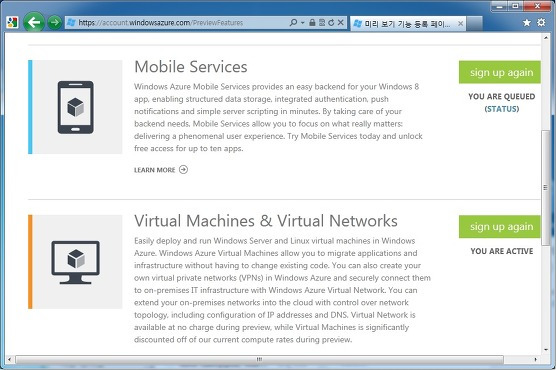Click the Mobile Services description paragraph
This screenshot has height=370, width=556.
tap(278, 117)
